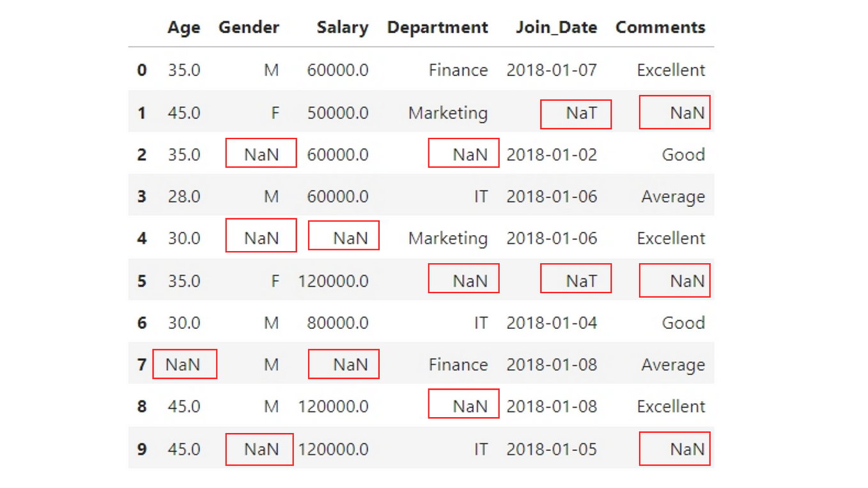
Task: Click the Gender column header
Action: (249, 27)
